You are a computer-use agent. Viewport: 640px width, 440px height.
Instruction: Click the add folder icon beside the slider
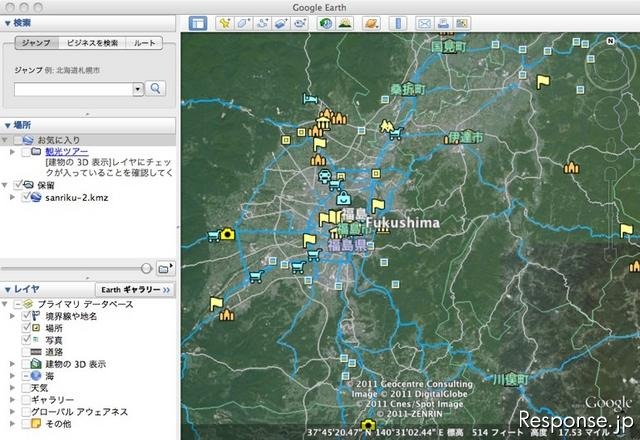click(x=164, y=268)
